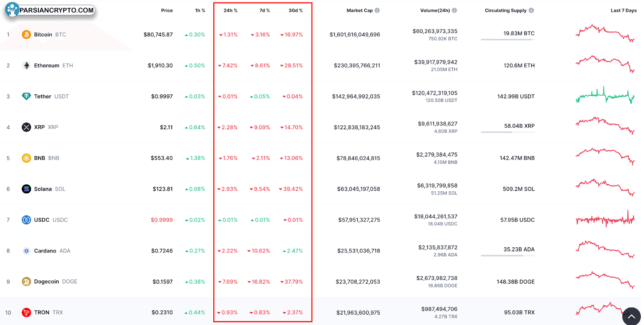This screenshot has width=644, height=325.
Task: Click Solana 30d change 39.42%
Action: click(x=291, y=189)
